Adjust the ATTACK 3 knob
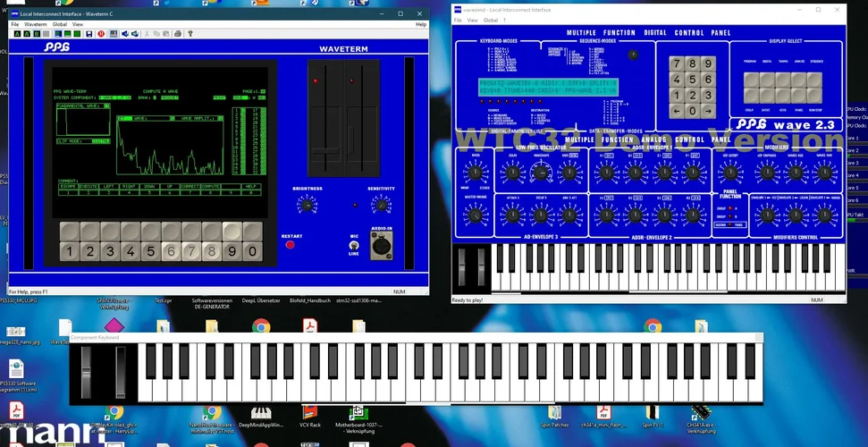Viewport: 868px width, 447px height. pyautogui.click(x=512, y=215)
